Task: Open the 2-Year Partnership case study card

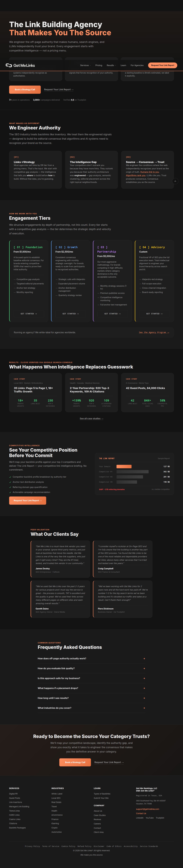Action: [91, 393]
